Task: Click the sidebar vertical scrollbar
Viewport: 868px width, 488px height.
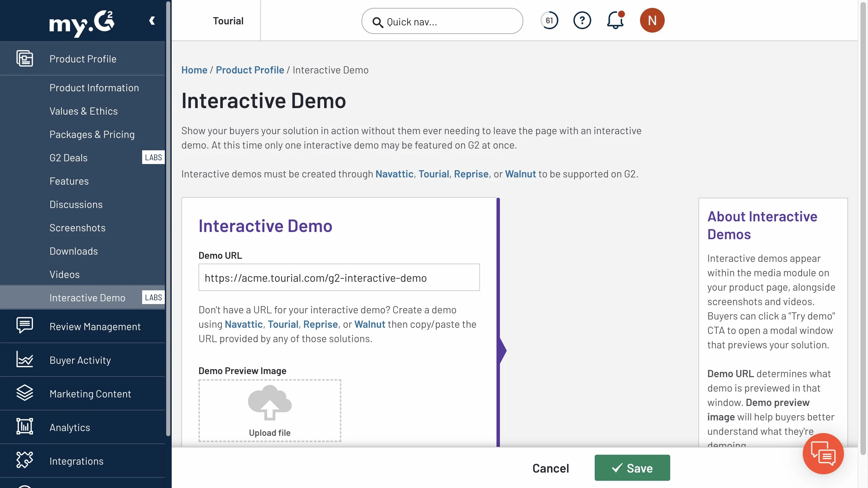Action: coord(169,220)
